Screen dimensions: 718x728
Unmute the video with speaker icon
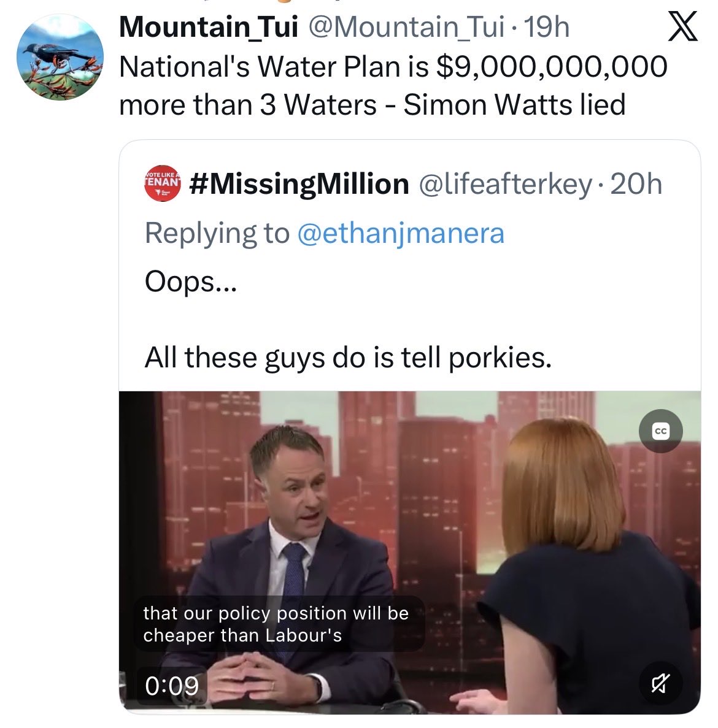[x=660, y=683]
